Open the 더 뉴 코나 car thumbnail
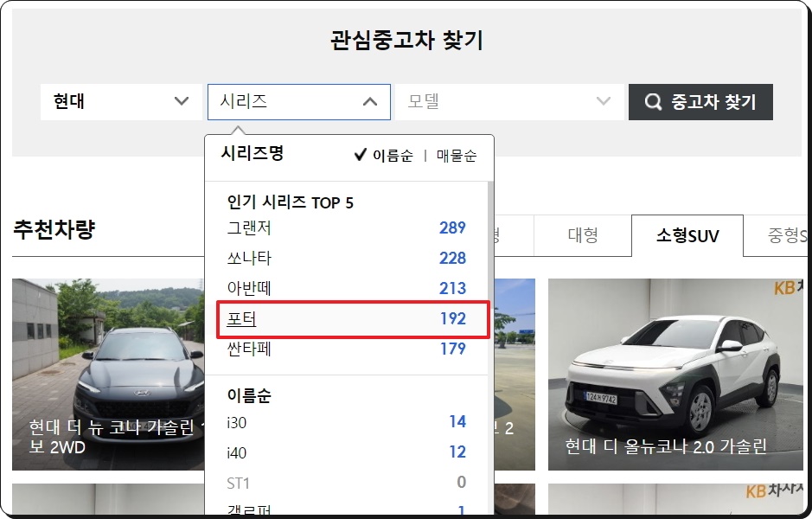The width and height of the screenshot is (812, 519). [x=108, y=375]
